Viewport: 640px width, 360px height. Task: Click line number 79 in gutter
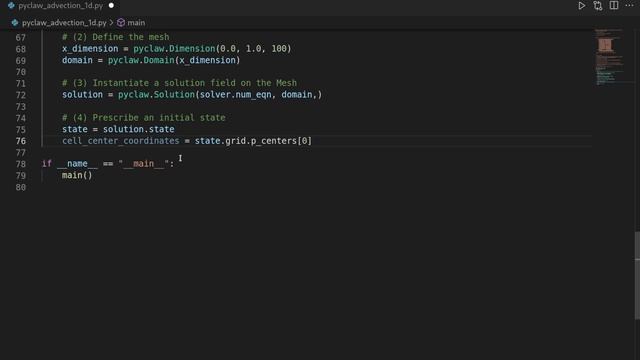(x=20, y=176)
